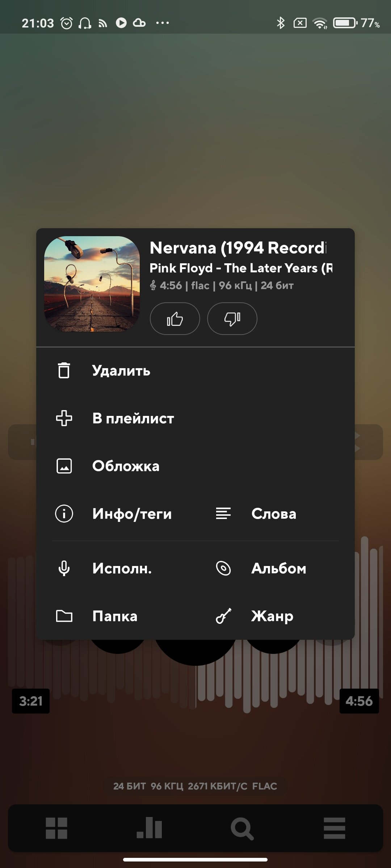Open the equalizer bars icon in bottom bar
391x868 pixels.
[149, 828]
